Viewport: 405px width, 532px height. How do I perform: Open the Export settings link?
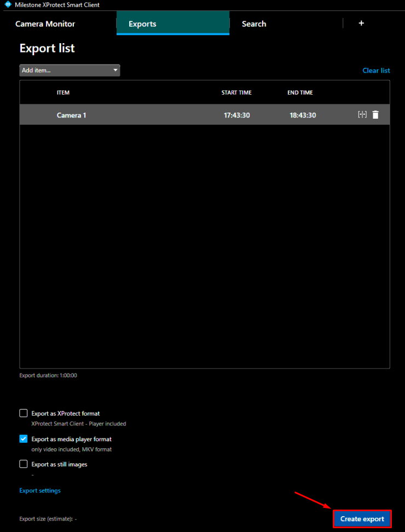tap(40, 490)
